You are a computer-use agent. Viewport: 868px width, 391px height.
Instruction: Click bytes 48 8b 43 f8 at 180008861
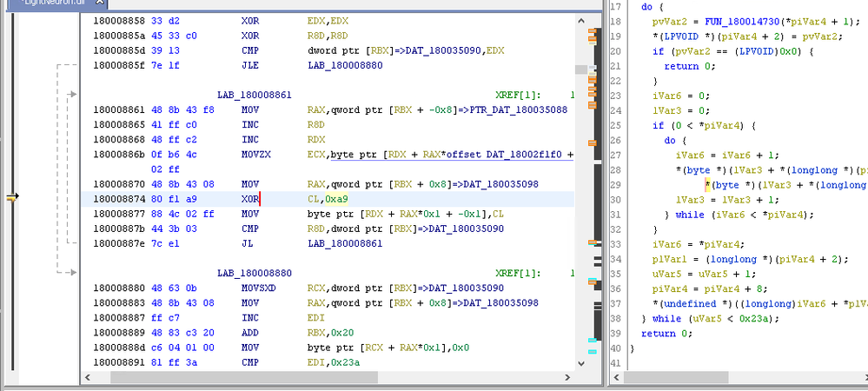pyautogui.click(x=182, y=110)
